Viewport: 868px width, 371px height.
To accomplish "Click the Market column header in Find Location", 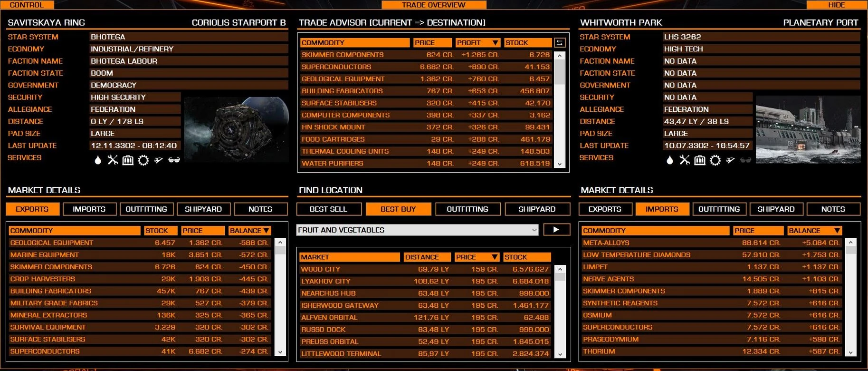I will (x=350, y=257).
